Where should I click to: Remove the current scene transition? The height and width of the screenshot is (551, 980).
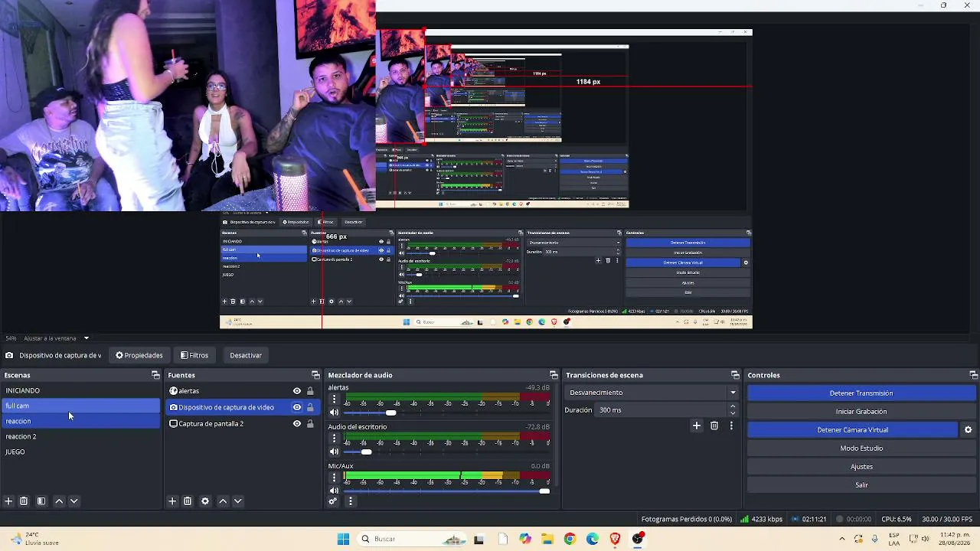tap(714, 425)
